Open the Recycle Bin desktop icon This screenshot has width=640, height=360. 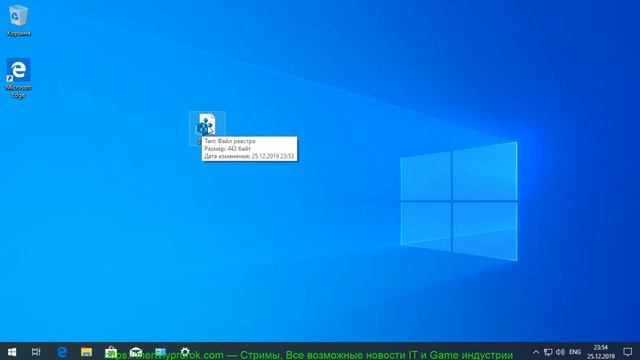click(18, 20)
